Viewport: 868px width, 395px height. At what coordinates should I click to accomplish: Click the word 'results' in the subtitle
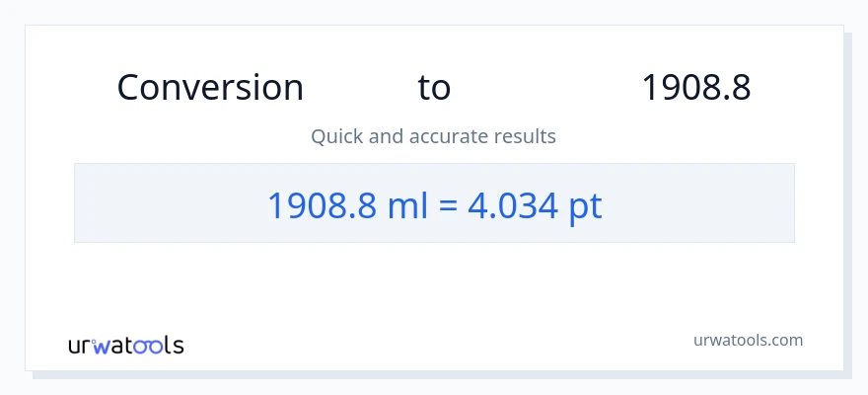point(525,136)
